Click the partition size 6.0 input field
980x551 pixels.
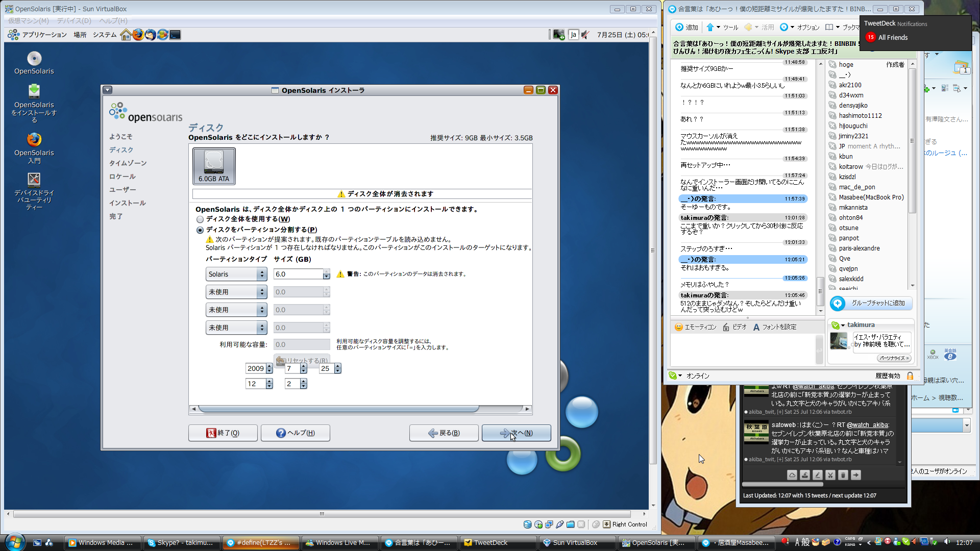tap(298, 274)
